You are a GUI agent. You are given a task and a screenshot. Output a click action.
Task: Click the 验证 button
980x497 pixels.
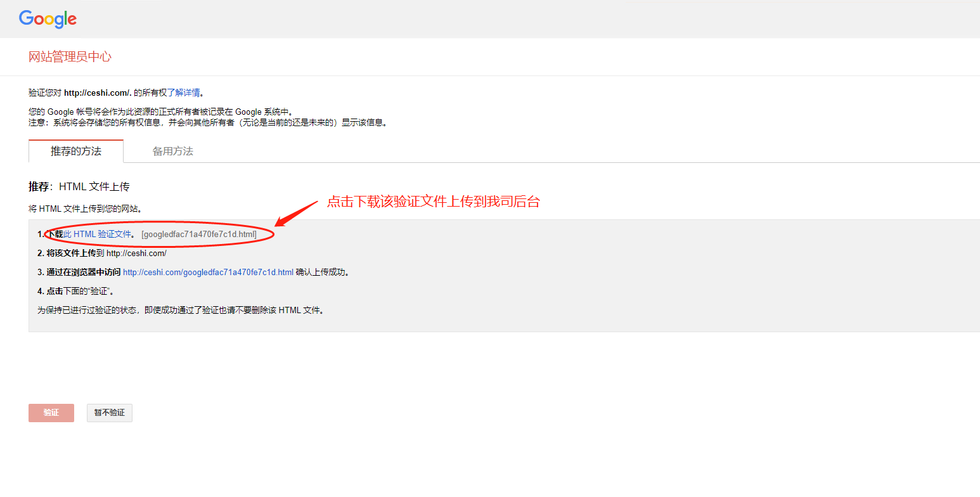point(51,413)
